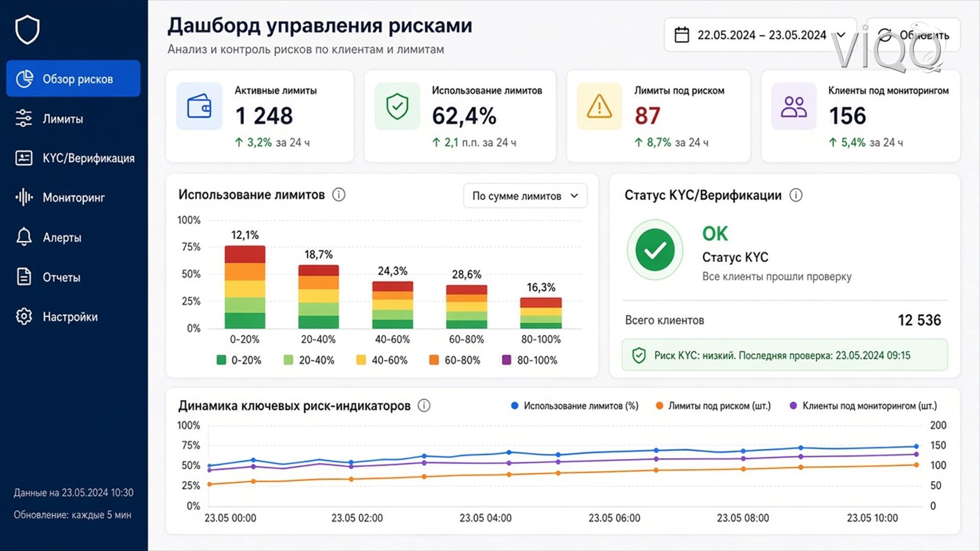This screenshot has height=551, width=980.
Task: Click the 20-40% stacked bar
Action: 318,296
